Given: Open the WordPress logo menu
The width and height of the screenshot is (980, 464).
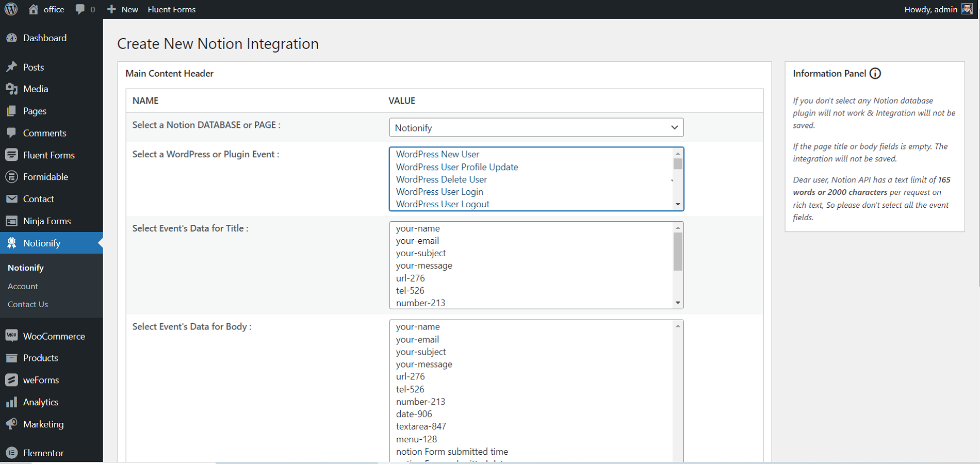Looking at the screenshot, I should click(x=11, y=9).
